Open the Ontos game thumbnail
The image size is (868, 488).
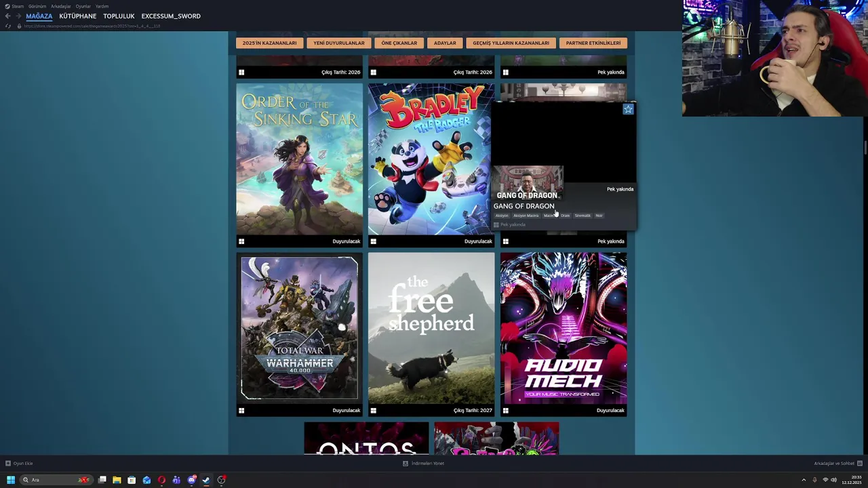pyautogui.click(x=366, y=438)
